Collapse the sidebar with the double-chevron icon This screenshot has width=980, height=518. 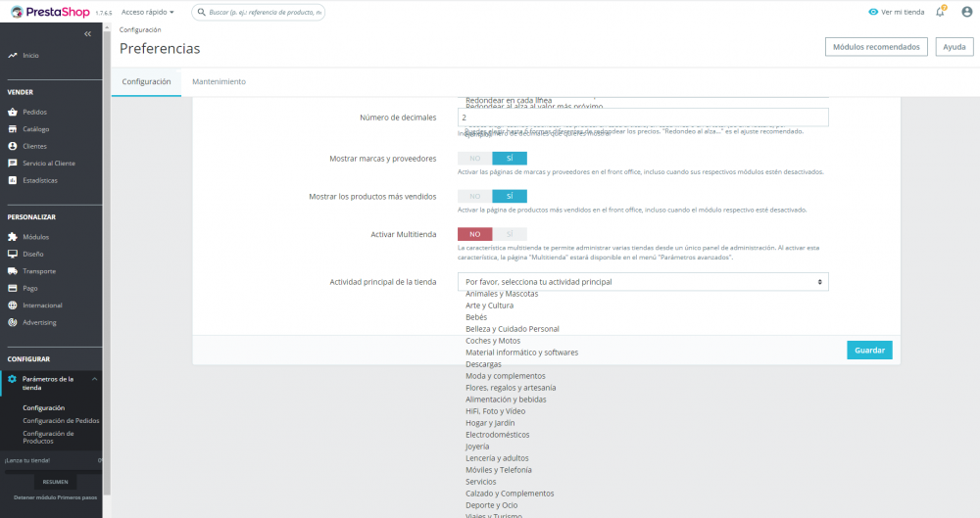87,33
